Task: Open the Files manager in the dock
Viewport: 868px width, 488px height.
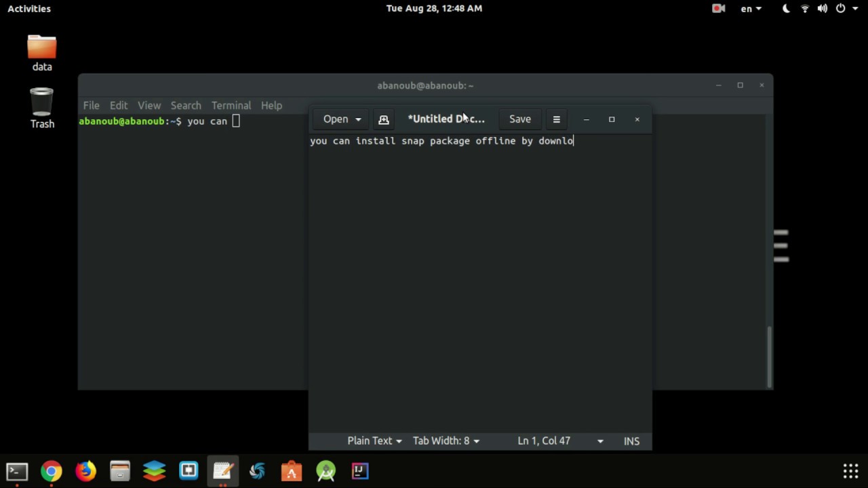Action: (120, 471)
